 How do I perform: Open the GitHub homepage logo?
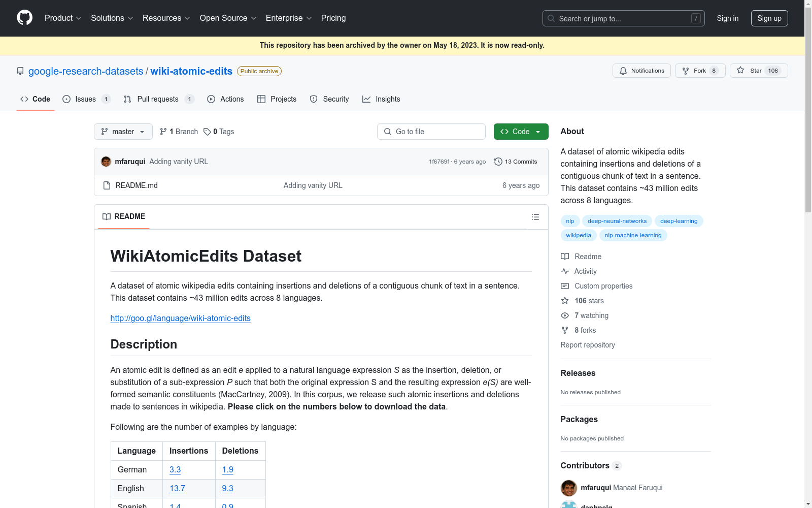(x=24, y=18)
